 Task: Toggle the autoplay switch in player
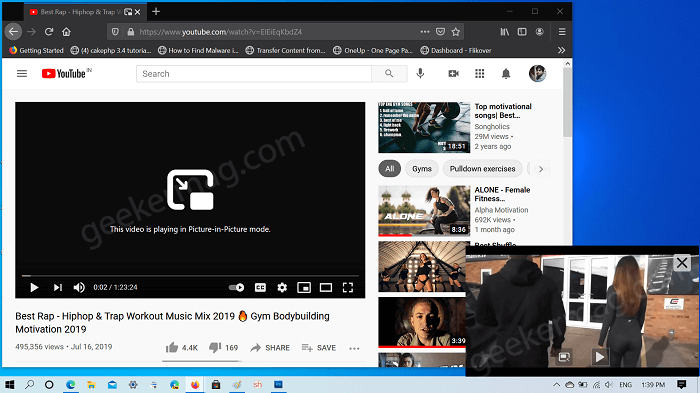pyautogui.click(x=236, y=288)
